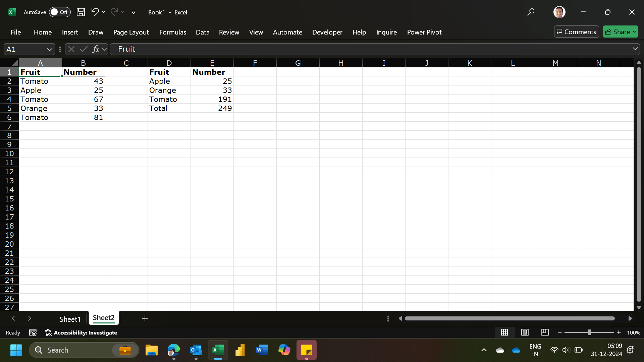This screenshot has width=644, height=362.
Task: Click the Insert Function fx icon
Action: [x=96, y=49]
